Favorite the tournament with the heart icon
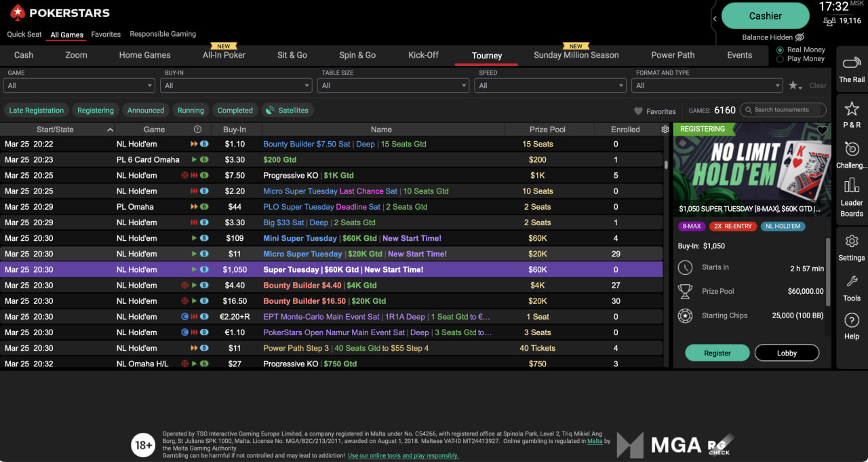The height and width of the screenshot is (462, 868). pos(823,130)
